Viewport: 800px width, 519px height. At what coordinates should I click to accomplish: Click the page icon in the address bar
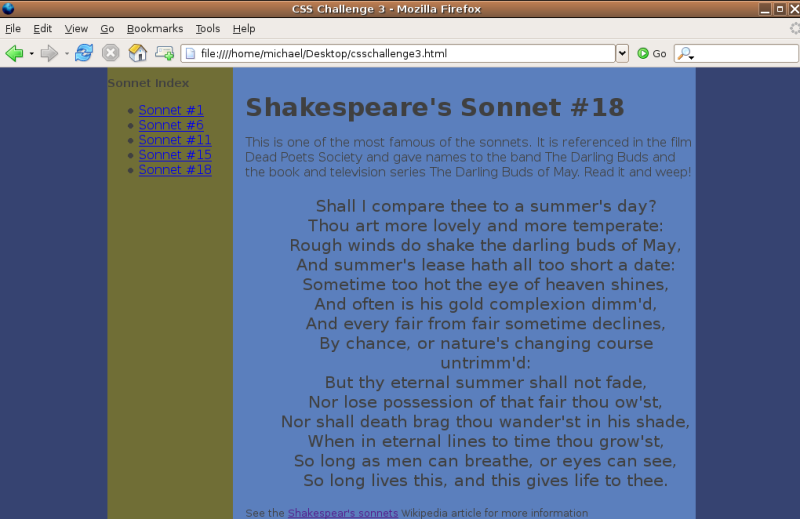tap(190, 54)
